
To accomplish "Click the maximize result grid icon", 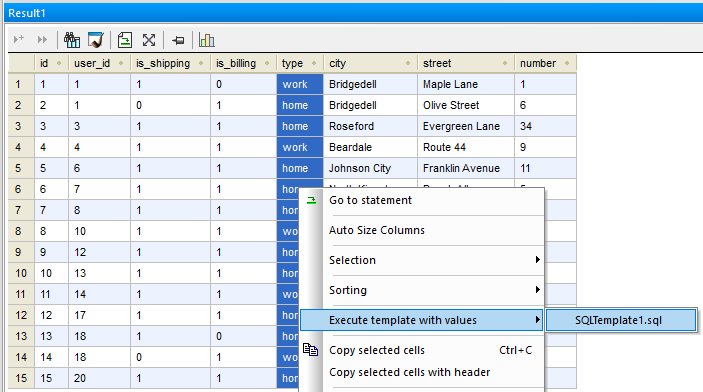I will point(149,40).
